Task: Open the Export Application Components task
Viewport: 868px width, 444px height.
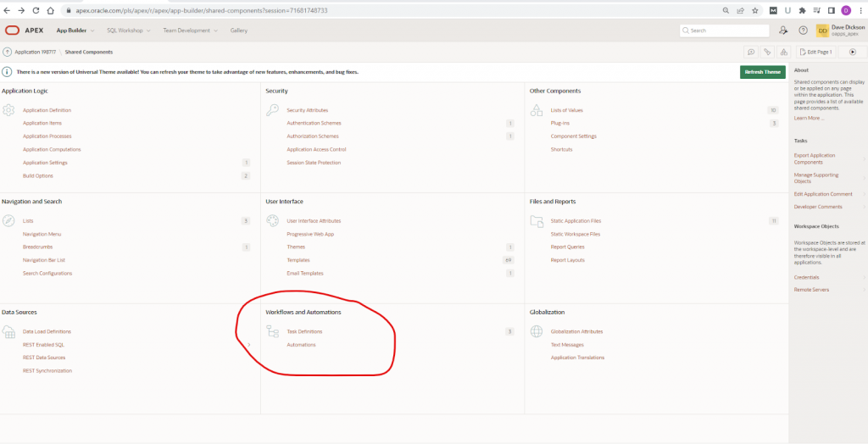Action: click(x=815, y=159)
